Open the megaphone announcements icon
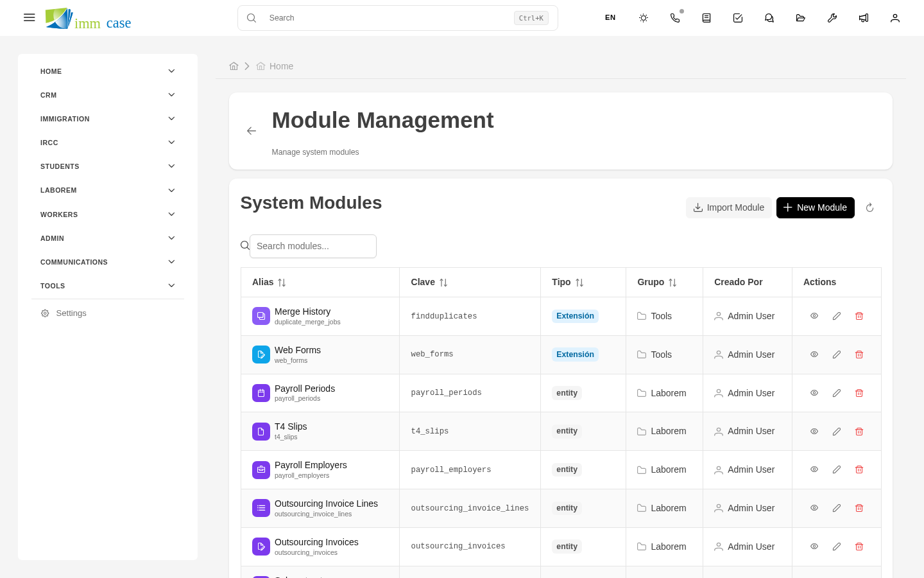Screen dimensions: 924x578 pos(864,18)
